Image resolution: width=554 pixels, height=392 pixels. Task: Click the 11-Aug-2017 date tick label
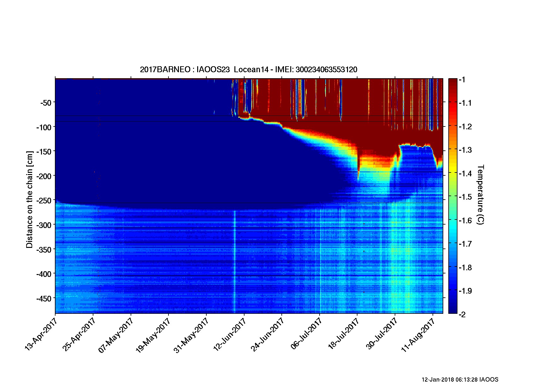[x=418, y=334]
